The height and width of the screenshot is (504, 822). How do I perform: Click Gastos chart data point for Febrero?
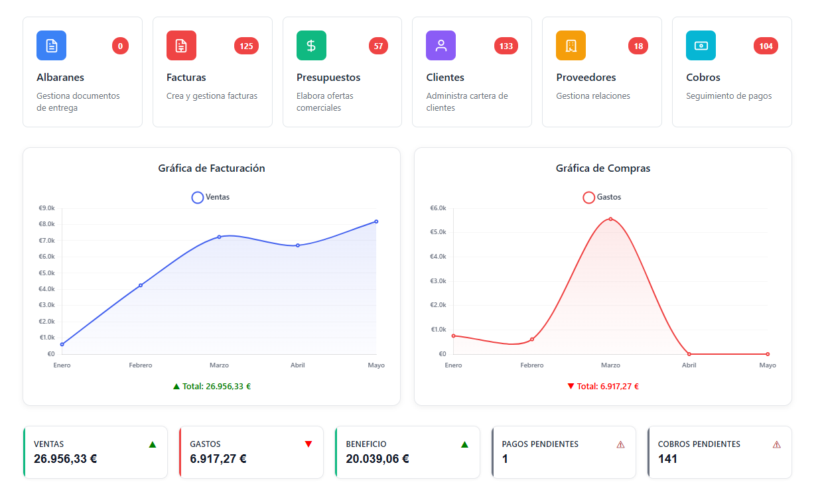click(x=532, y=340)
